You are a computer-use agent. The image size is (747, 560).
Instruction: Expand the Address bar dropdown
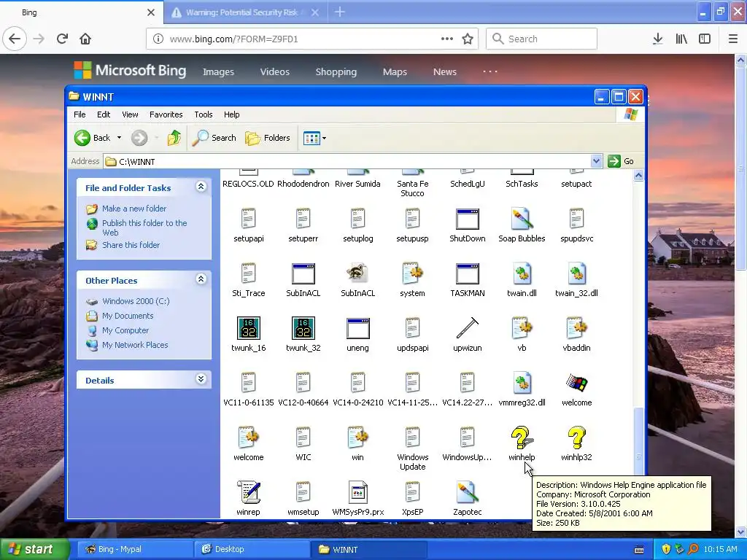(x=596, y=161)
